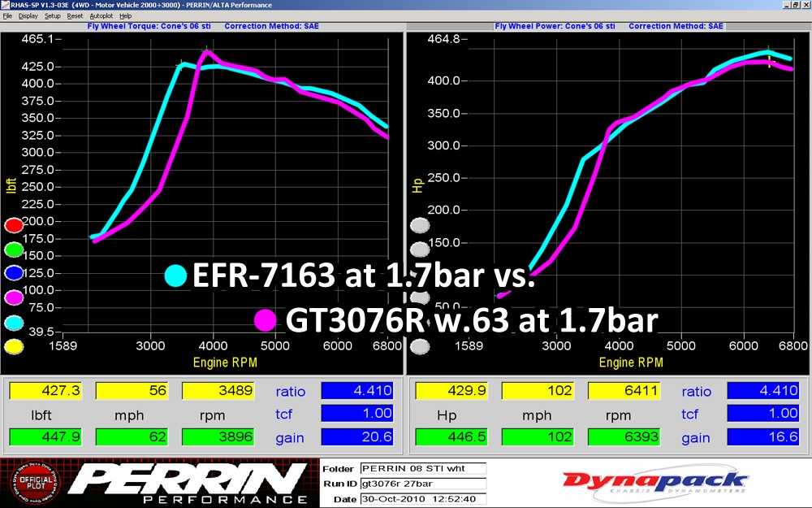The width and height of the screenshot is (812, 508).
Task: Restore down the RHAS-SP window
Action: pyautogui.click(x=796, y=5)
